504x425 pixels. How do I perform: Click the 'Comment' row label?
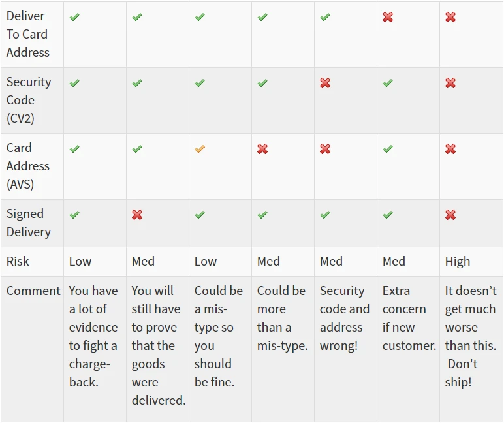coord(33,291)
